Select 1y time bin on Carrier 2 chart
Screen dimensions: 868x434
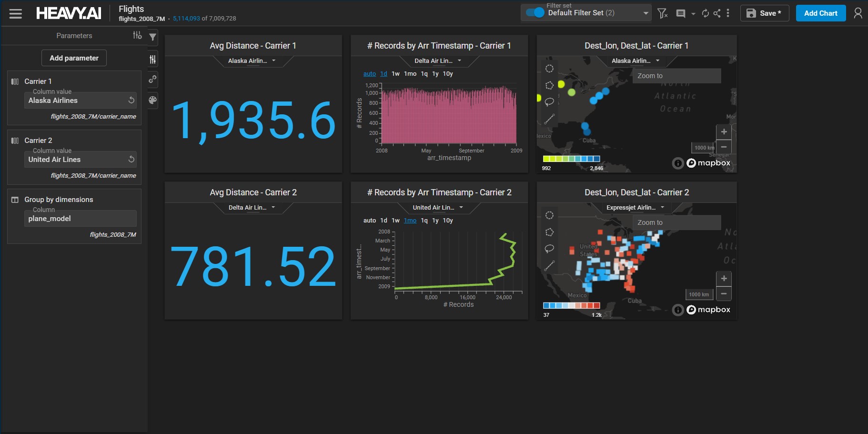[x=435, y=221]
